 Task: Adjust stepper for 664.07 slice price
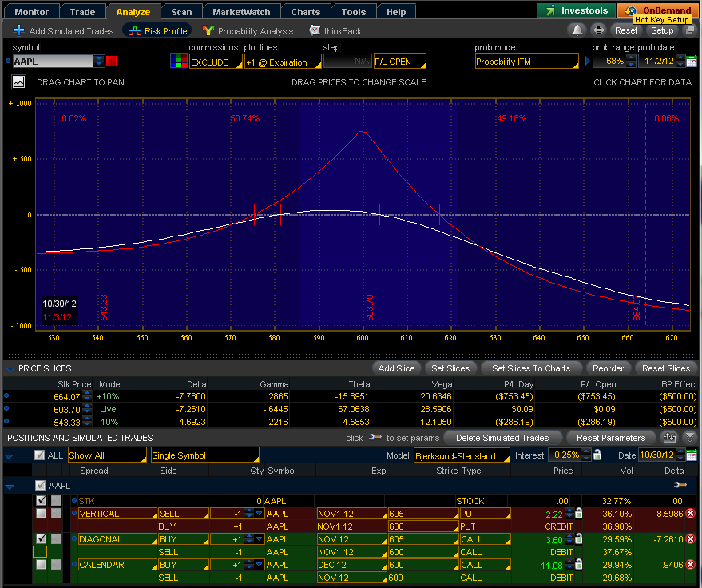pos(87,396)
